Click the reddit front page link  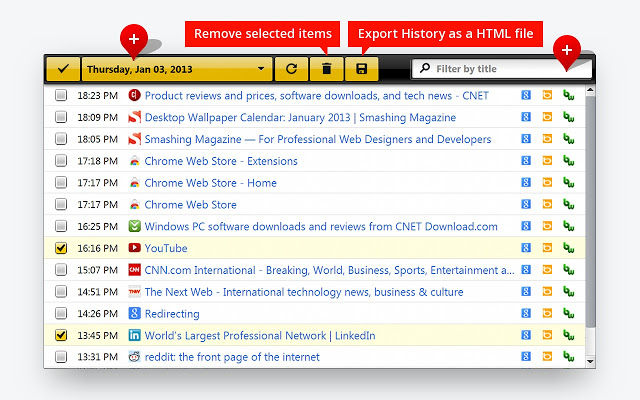(232, 357)
